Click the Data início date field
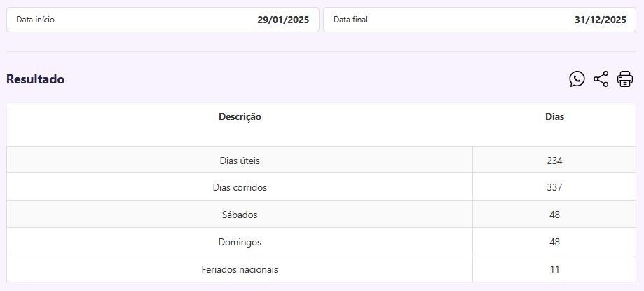 click(x=163, y=20)
